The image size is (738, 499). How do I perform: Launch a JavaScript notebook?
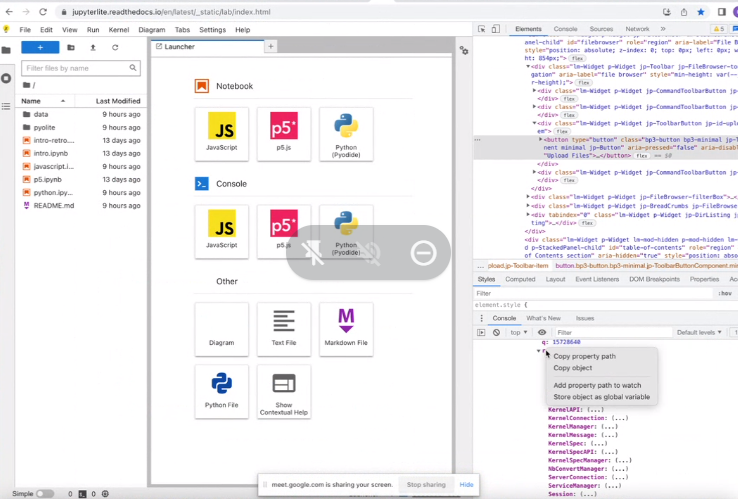pos(222,134)
